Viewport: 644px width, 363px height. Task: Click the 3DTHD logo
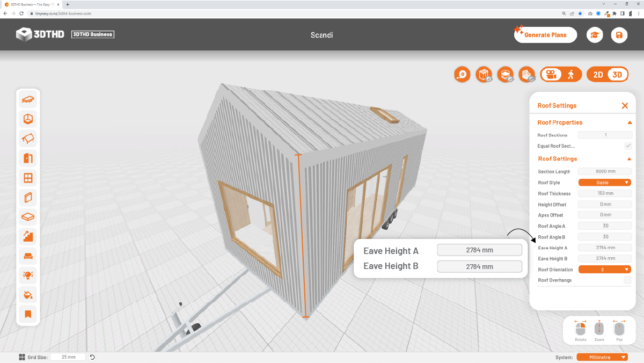click(40, 34)
